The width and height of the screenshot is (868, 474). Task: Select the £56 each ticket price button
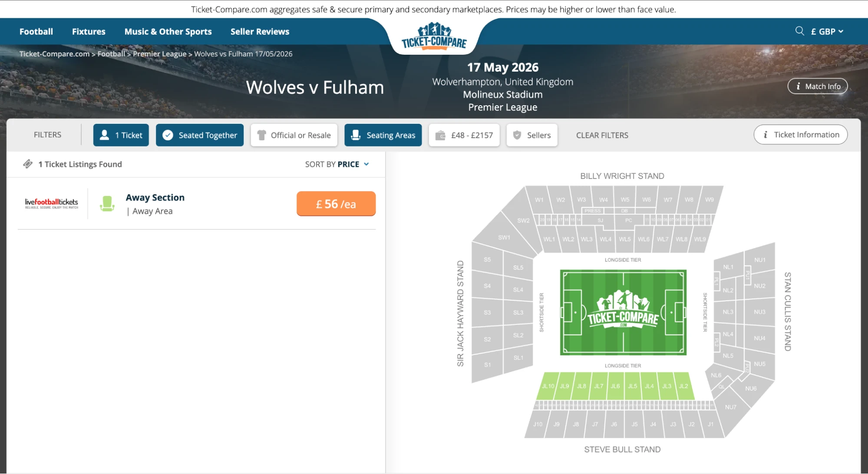pyautogui.click(x=336, y=203)
